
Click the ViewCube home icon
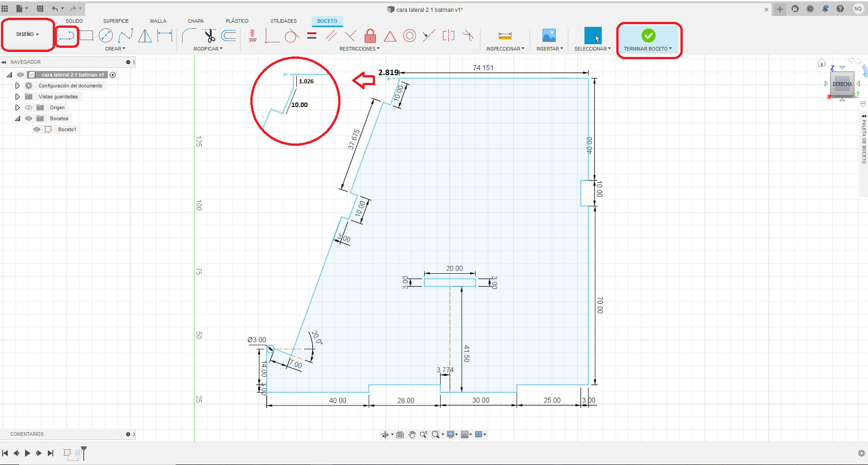(822, 63)
